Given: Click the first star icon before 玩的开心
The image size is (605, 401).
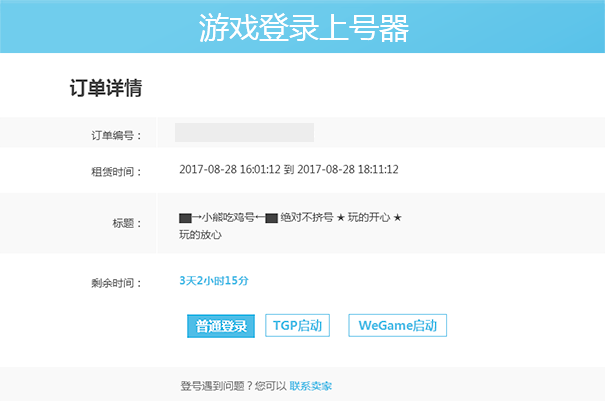Looking at the screenshot, I should 340,218.
